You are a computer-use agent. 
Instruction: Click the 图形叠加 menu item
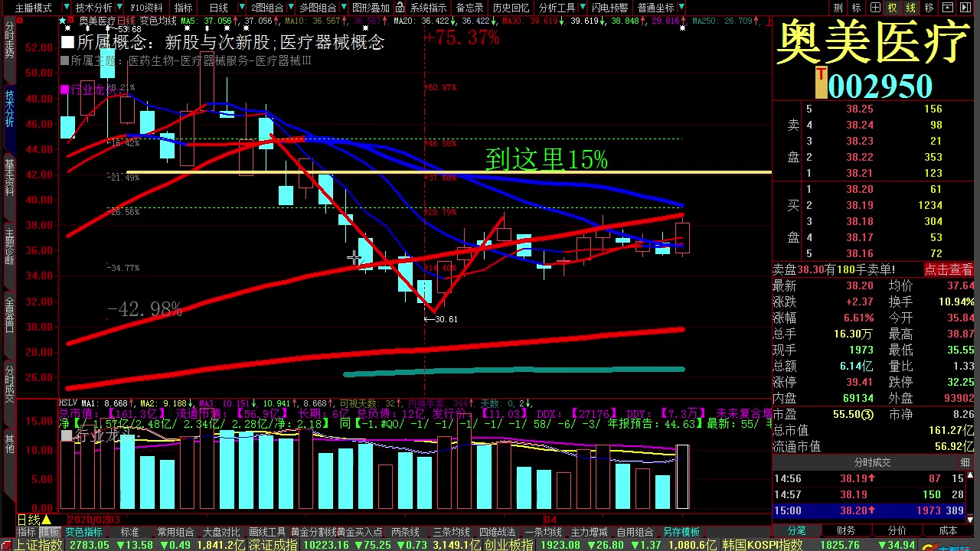click(371, 8)
